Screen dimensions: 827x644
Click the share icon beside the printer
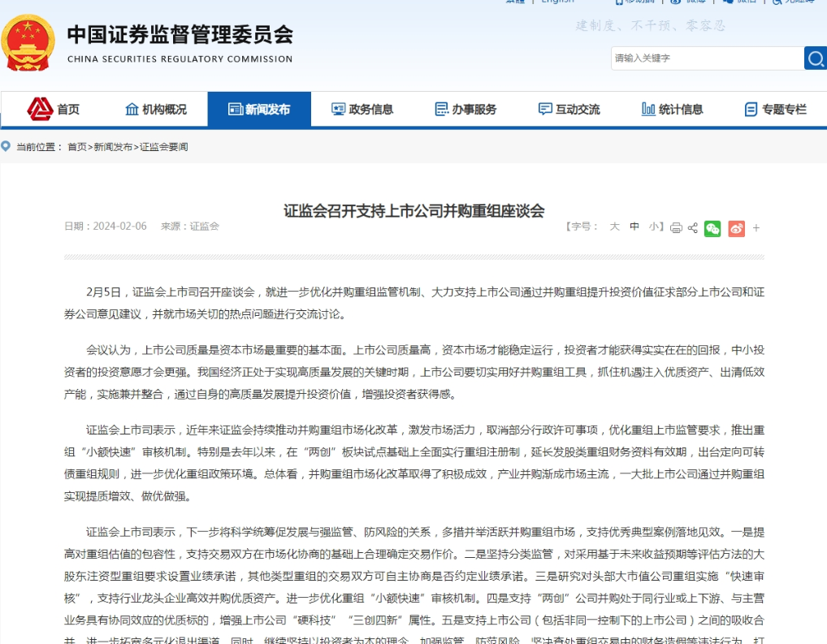pyautogui.click(x=693, y=228)
